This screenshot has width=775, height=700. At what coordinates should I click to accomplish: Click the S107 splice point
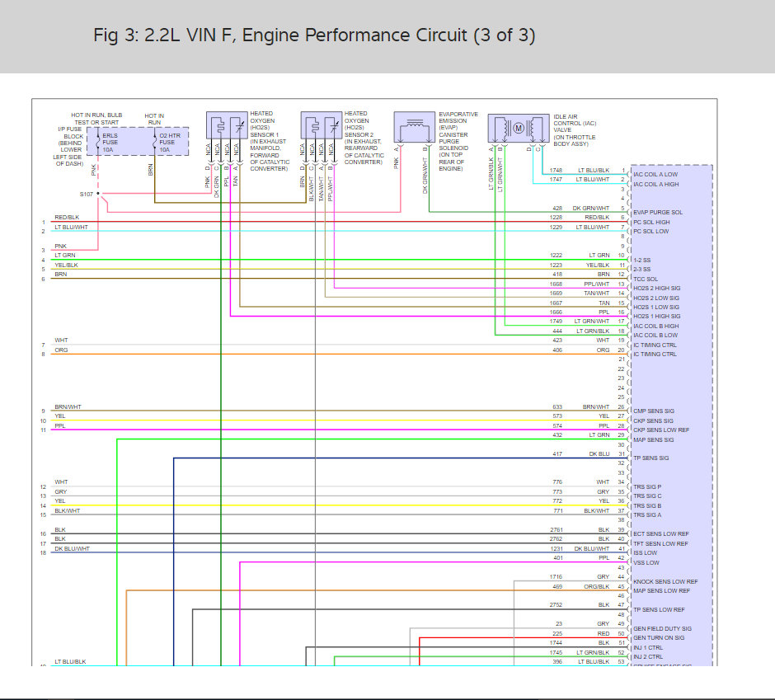[x=98, y=193]
